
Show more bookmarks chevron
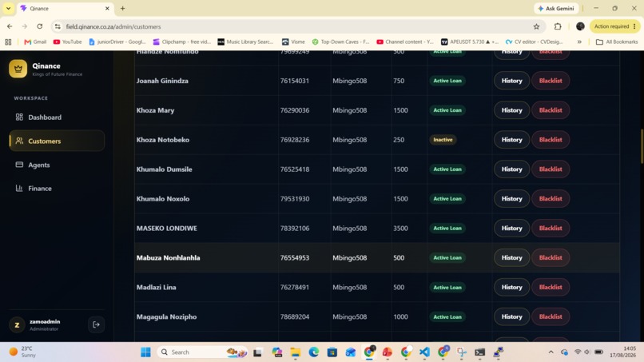tap(579, 42)
